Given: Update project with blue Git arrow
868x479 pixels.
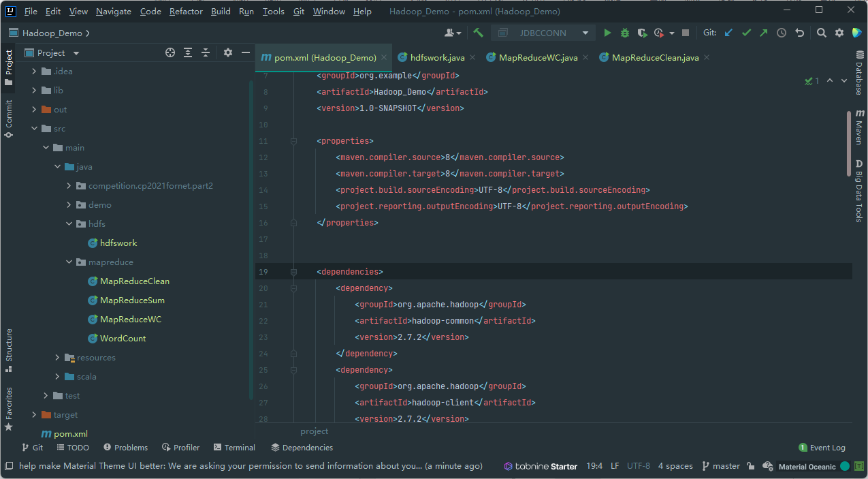Looking at the screenshot, I should coord(728,33).
